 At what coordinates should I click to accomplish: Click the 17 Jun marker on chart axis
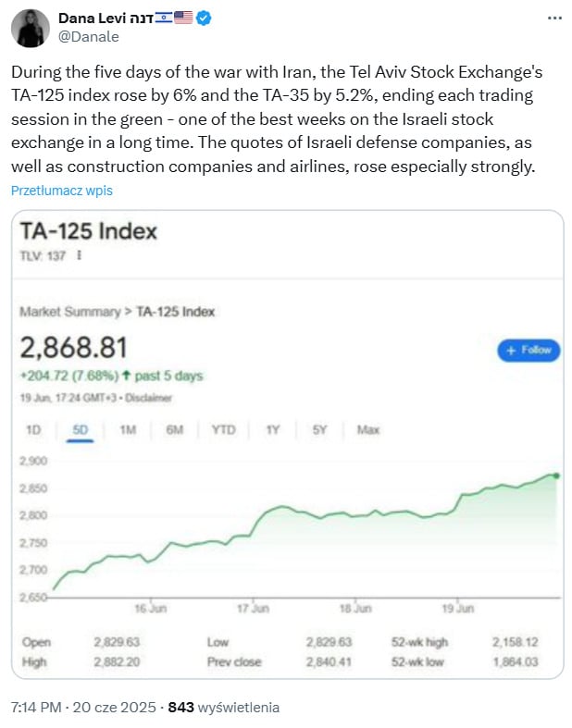click(252, 609)
